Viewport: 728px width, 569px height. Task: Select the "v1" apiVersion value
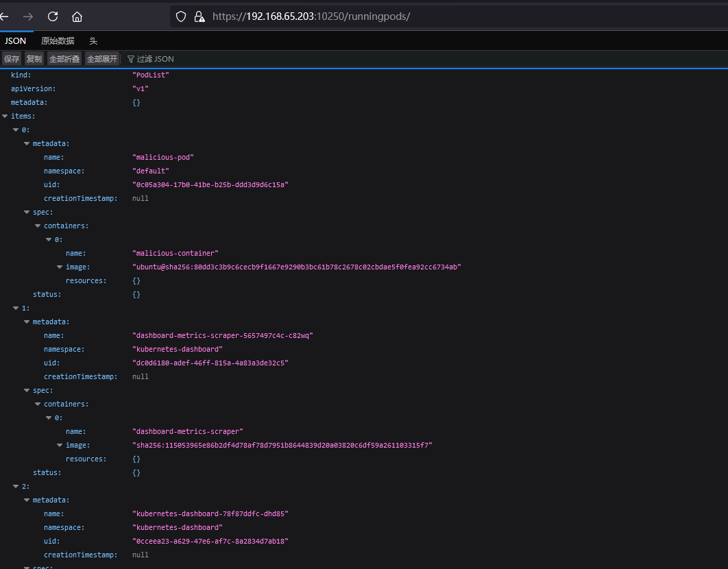(x=141, y=88)
